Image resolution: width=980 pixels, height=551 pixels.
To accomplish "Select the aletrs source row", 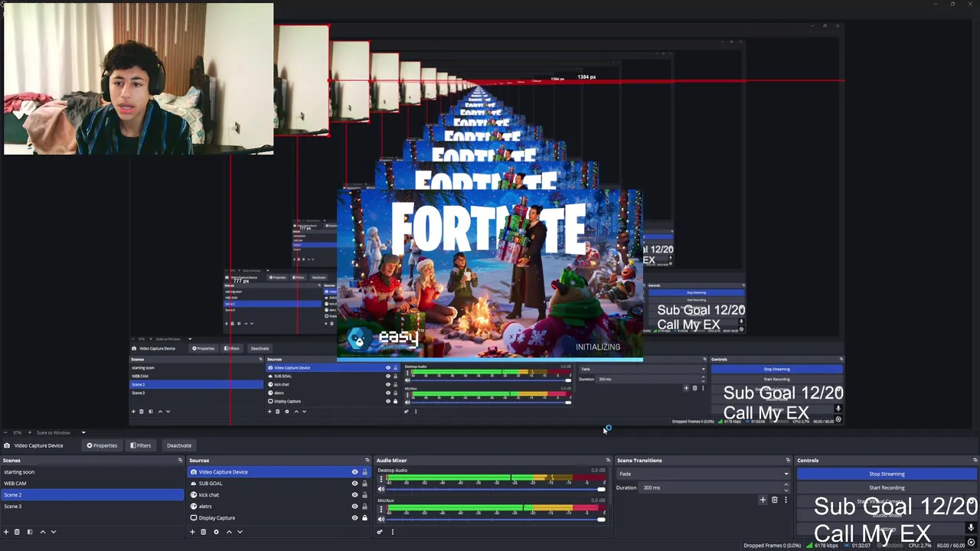I will (x=279, y=507).
